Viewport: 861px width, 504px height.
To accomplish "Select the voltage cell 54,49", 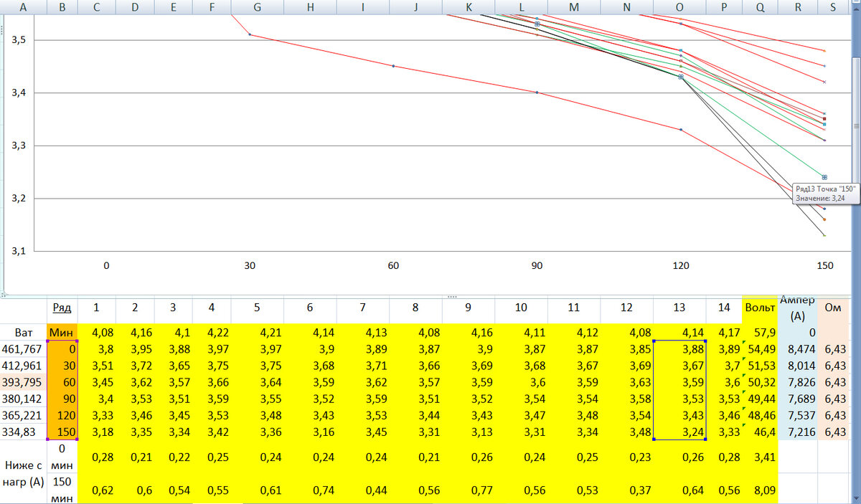I will click(x=760, y=349).
